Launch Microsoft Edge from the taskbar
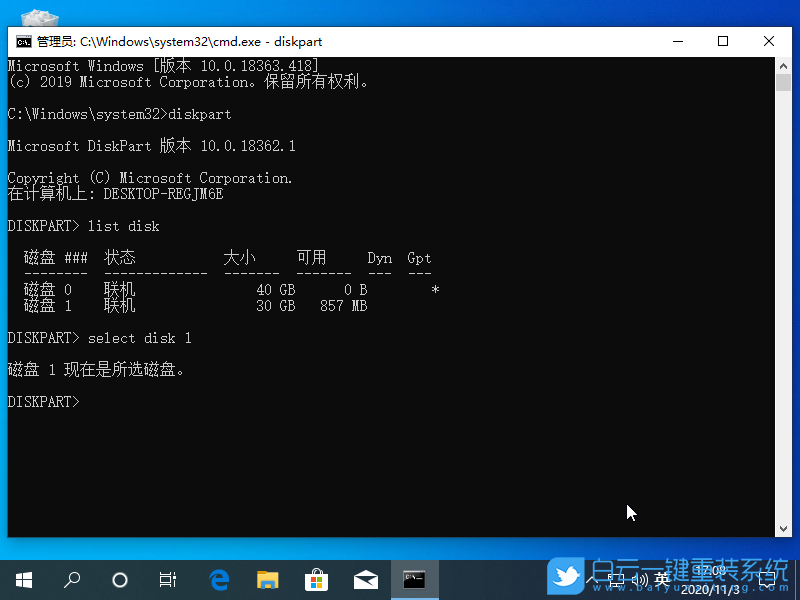Image resolution: width=800 pixels, height=600 pixels. (219, 579)
